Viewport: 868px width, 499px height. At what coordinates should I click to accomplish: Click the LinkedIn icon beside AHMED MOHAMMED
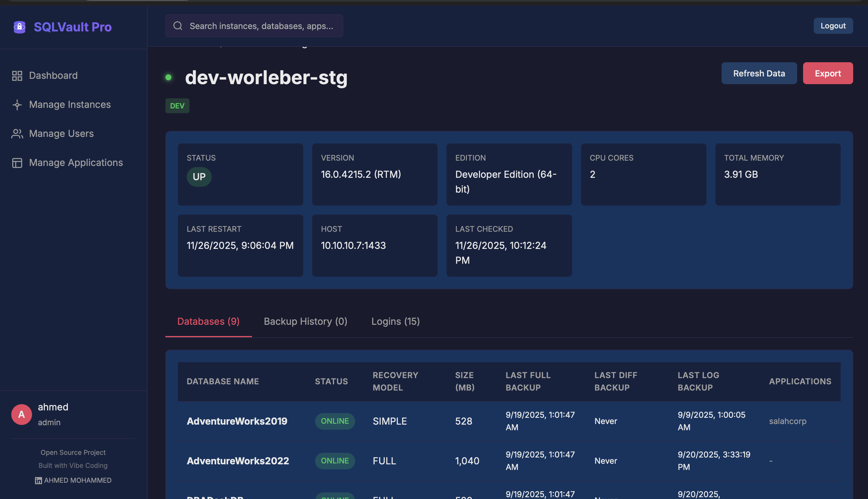[x=39, y=481]
